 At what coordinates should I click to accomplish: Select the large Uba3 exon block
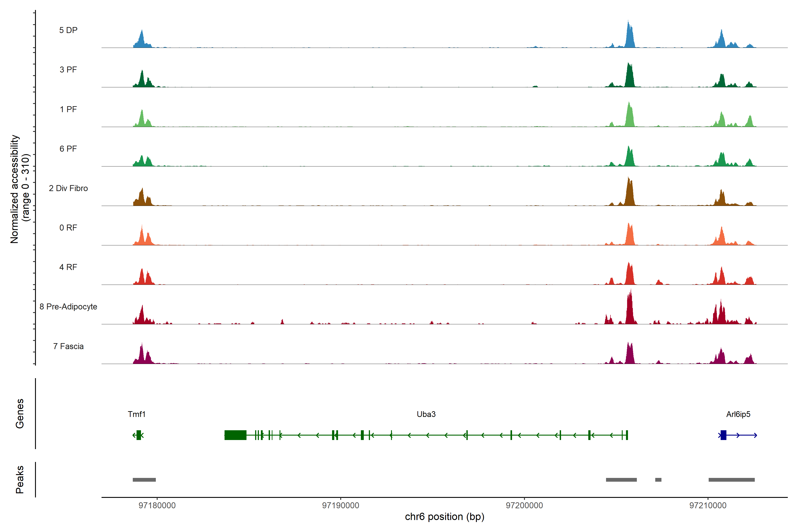tap(235, 435)
